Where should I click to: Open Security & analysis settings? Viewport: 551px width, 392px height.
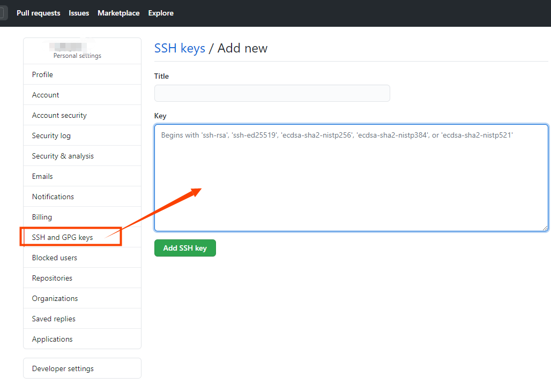coord(82,156)
